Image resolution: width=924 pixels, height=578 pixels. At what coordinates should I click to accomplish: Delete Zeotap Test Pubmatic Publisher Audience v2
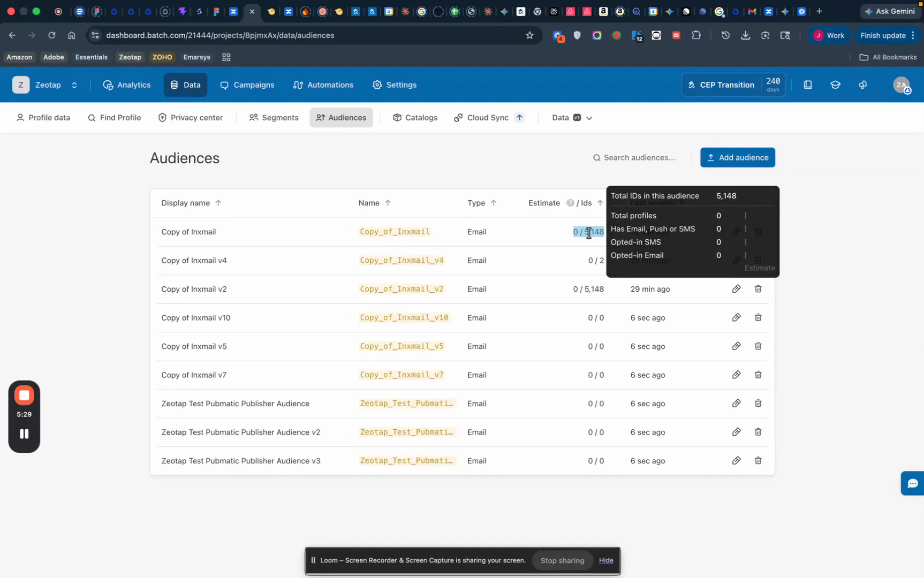coord(758,432)
